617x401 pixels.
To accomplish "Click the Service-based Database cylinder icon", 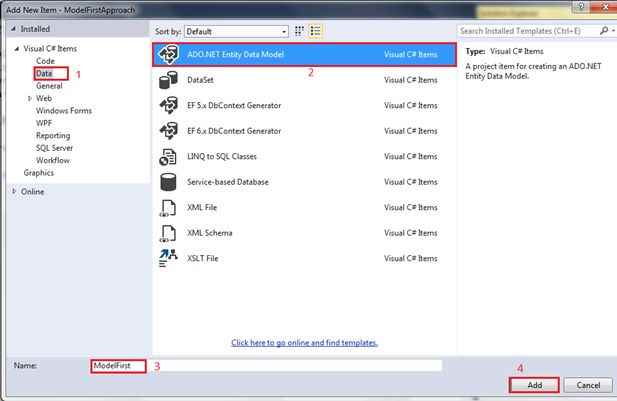I will 168,182.
